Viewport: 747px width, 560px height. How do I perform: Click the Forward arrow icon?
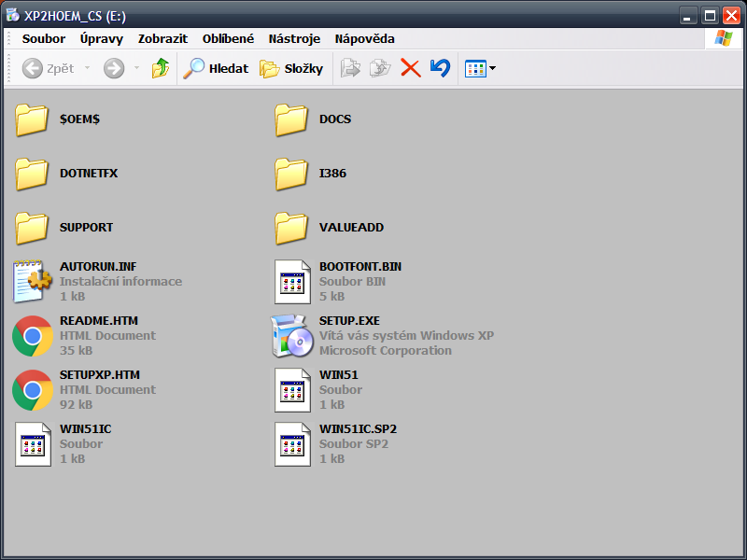114,68
